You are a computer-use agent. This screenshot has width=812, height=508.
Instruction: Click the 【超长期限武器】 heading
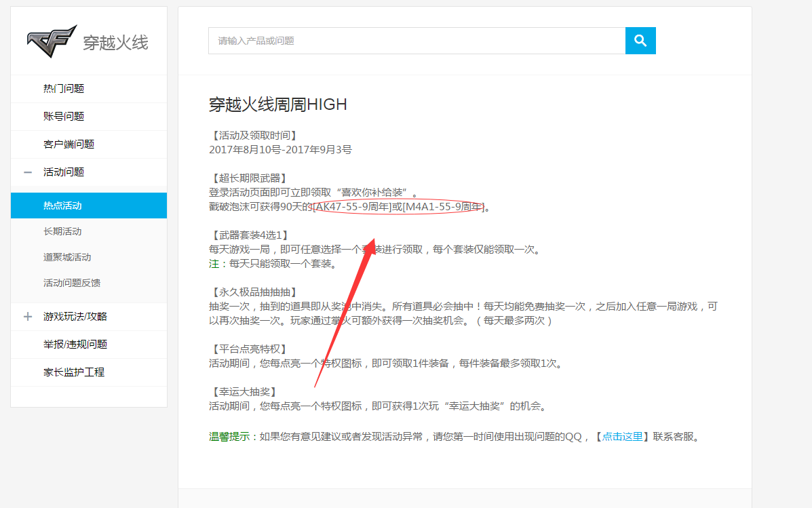(248, 178)
